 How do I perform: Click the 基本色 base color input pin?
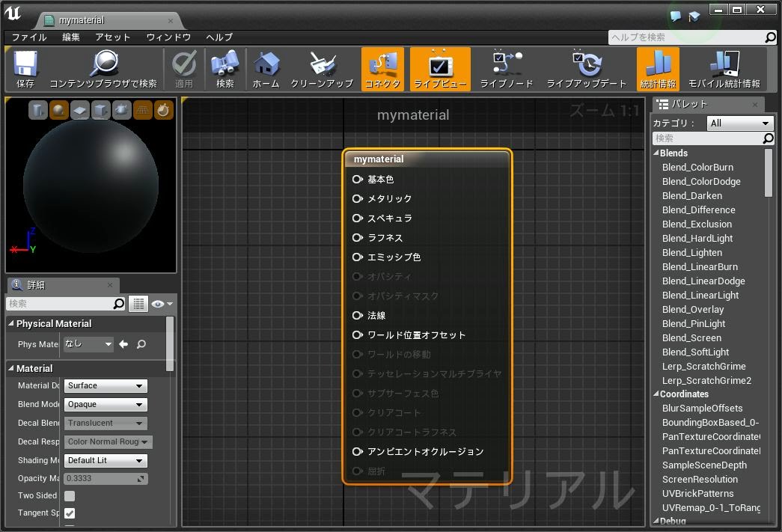(358, 180)
